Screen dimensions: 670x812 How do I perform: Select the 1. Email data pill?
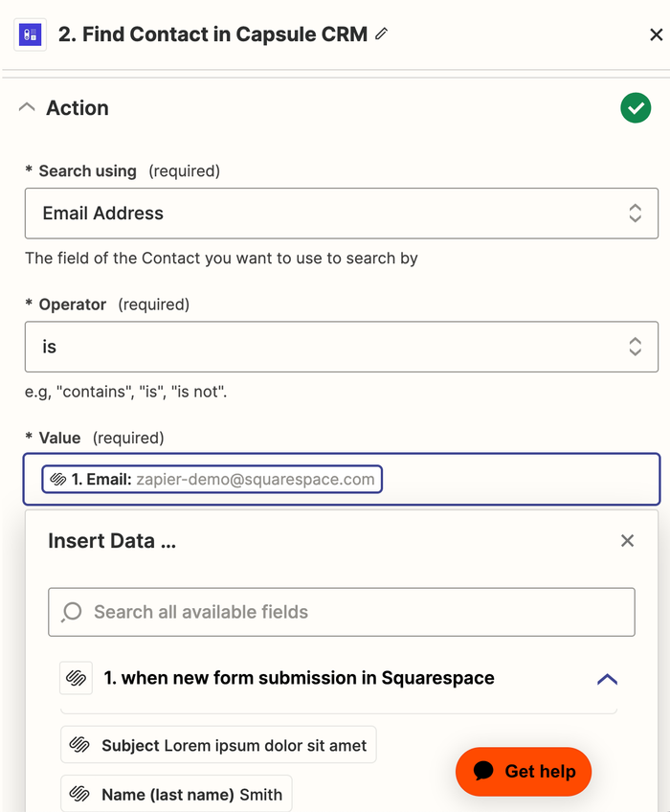[x=212, y=479]
